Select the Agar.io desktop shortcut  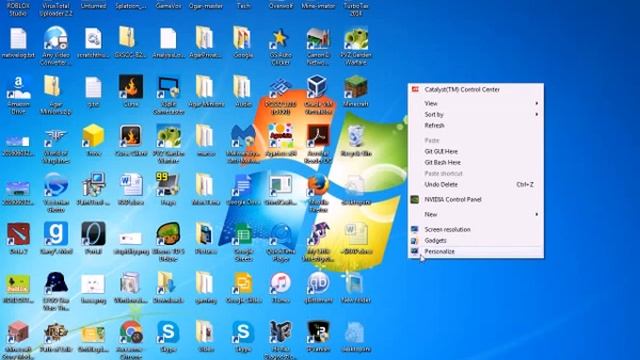pyautogui.click(x=280, y=136)
